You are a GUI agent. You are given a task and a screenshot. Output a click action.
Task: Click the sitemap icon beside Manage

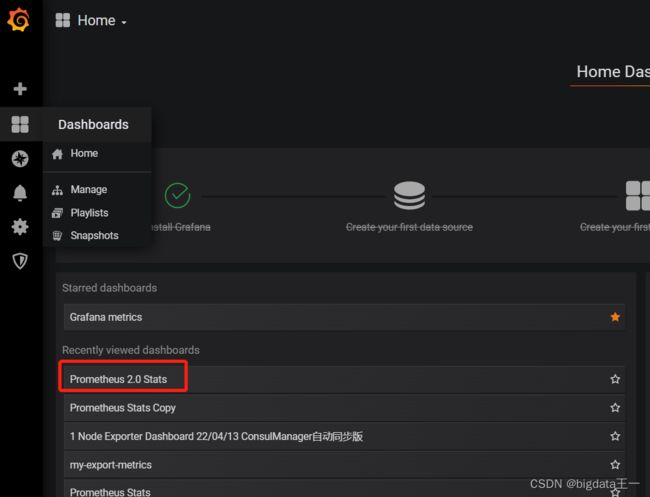[57, 190]
